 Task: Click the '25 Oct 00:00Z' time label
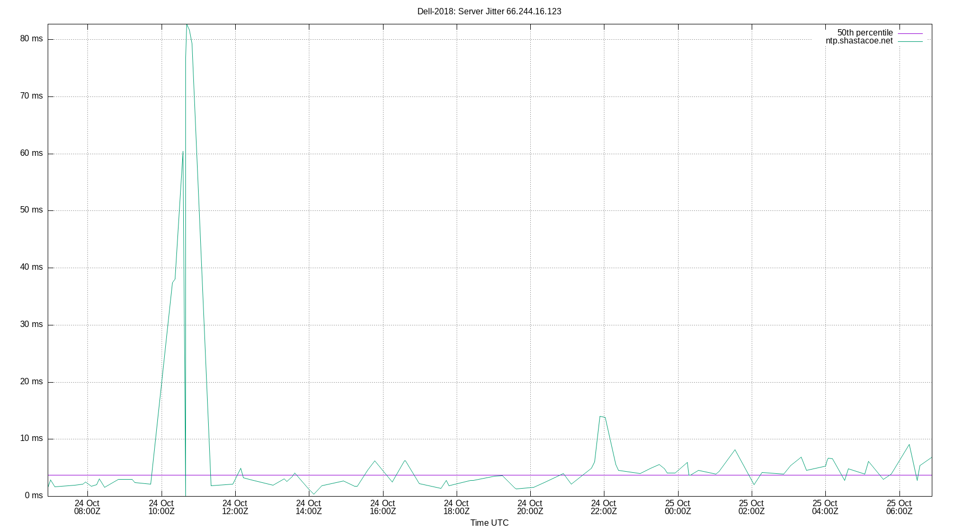[678, 507]
